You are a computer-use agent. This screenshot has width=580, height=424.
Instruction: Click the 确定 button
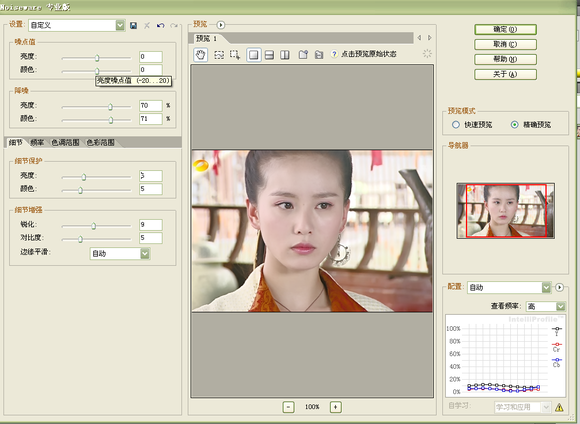point(505,29)
